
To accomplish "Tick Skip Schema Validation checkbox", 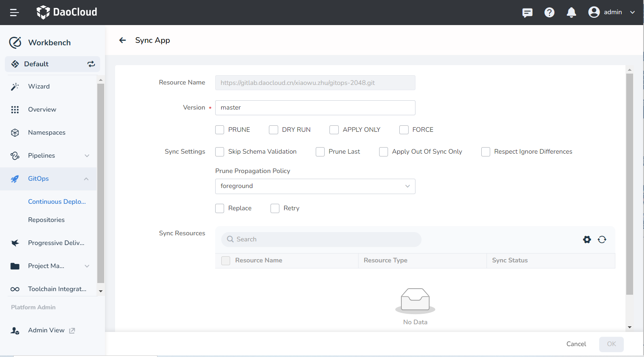I will (x=220, y=152).
